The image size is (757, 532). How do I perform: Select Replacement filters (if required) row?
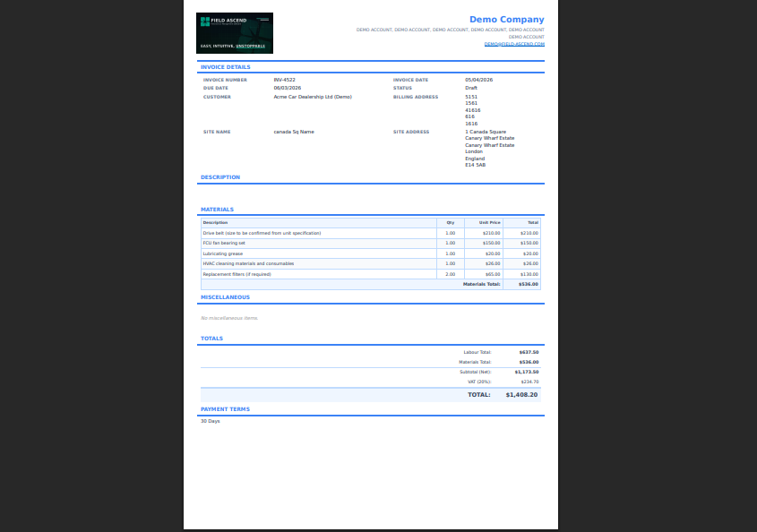tap(371, 274)
